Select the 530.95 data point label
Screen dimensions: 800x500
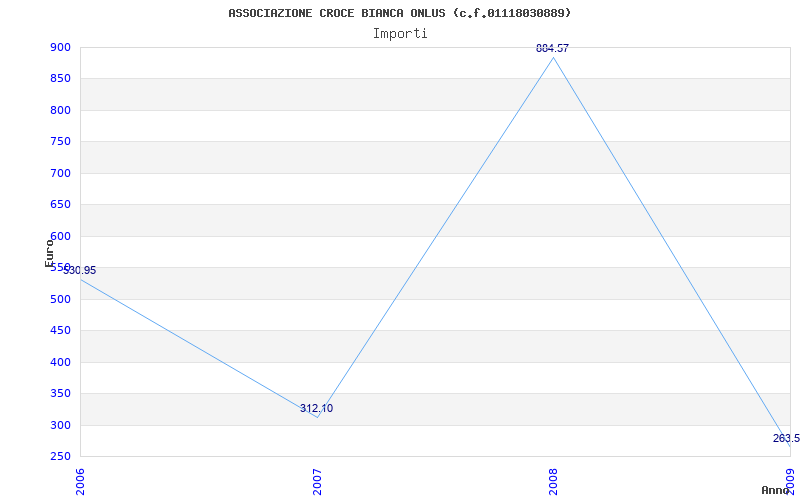pyautogui.click(x=80, y=270)
